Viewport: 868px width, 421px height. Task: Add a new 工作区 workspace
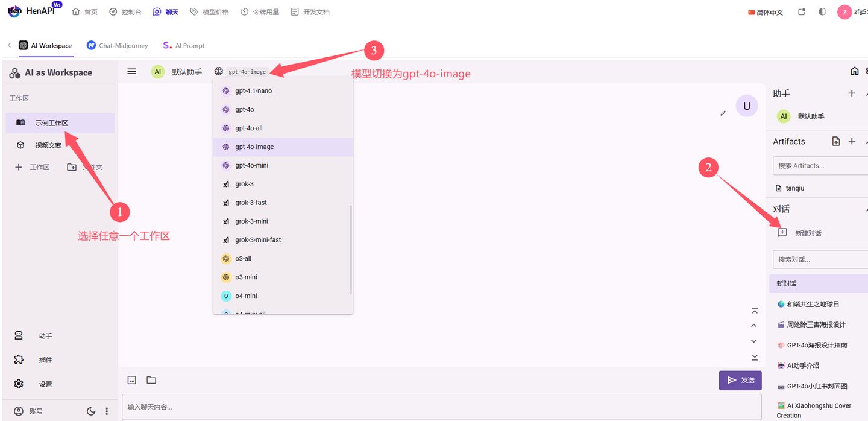click(x=32, y=167)
